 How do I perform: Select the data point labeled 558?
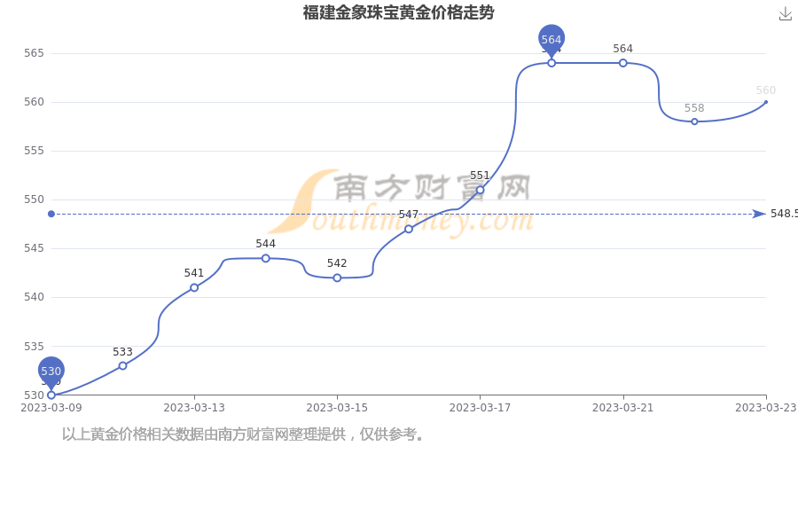[x=694, y=121]
